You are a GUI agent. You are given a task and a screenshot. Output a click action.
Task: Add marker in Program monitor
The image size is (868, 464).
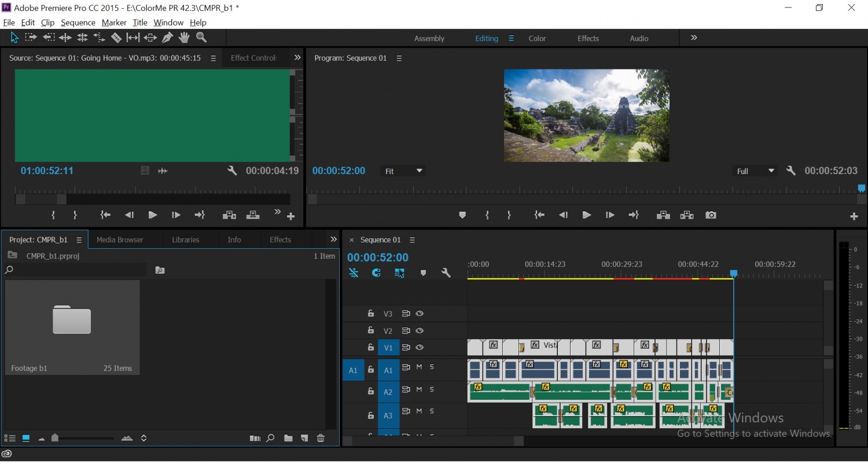[462, 215]
